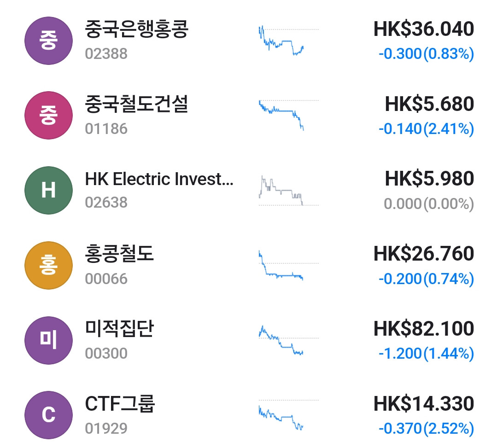Open HK Electric Invest... stock entry
Image resolution: width=497 pixels, height=448 pixels.
[x=159, y=179]
